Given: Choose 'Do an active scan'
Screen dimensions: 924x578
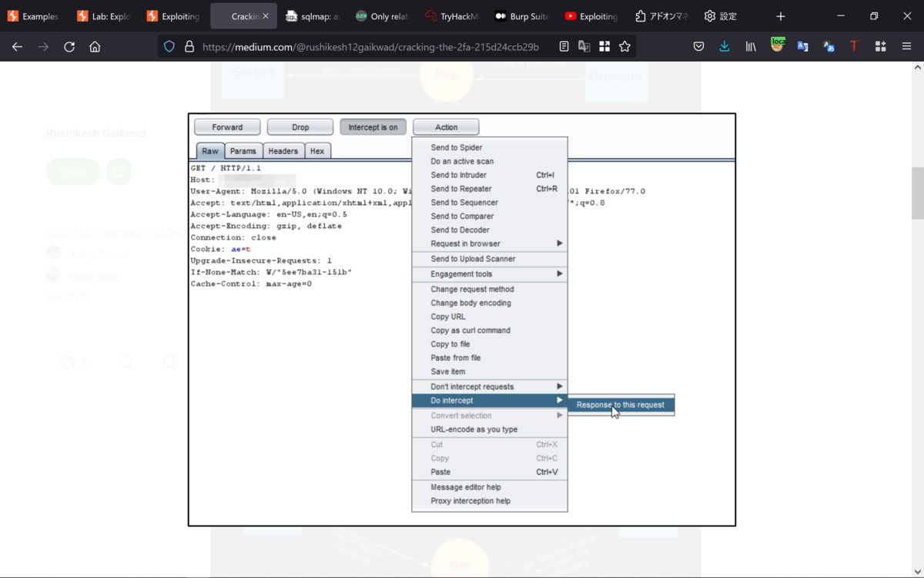Looking at the screenshot, I should click(490, 161).
